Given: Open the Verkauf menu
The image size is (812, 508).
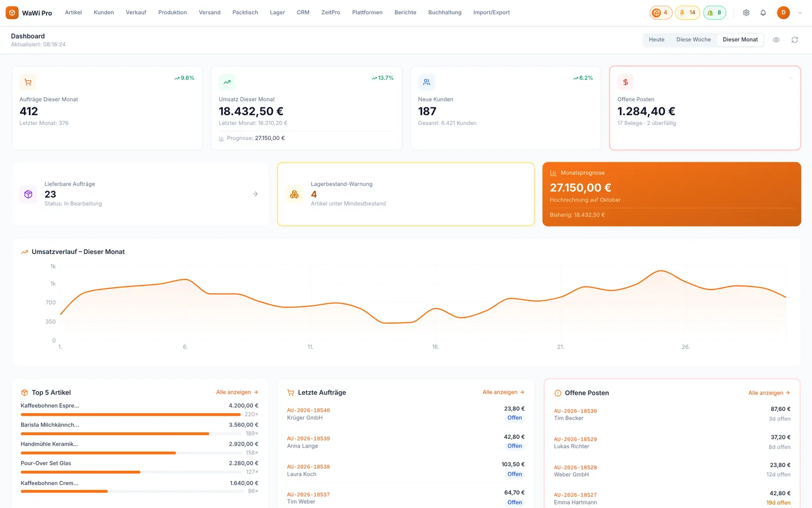Looking at the screenshot, I should [136, 13].
